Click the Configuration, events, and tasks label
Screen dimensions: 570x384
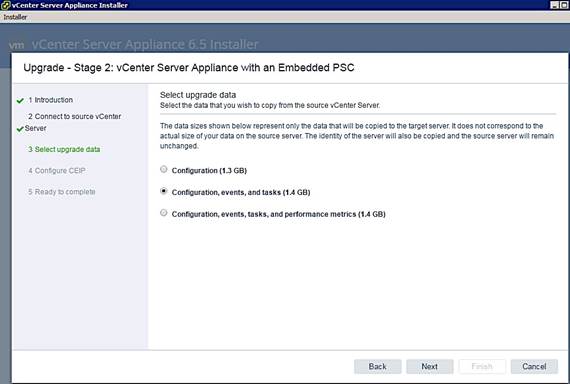coord(241,192)
